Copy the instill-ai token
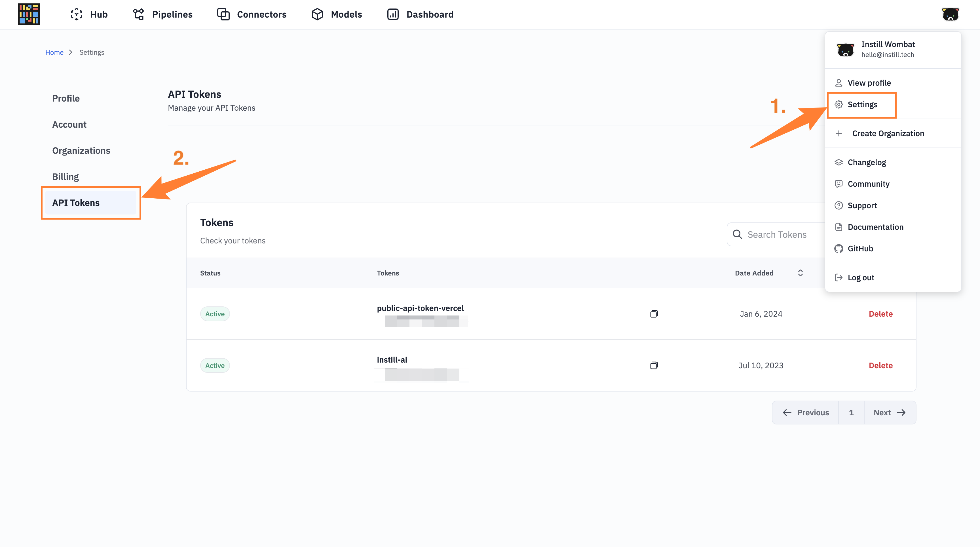 [654, 365]
